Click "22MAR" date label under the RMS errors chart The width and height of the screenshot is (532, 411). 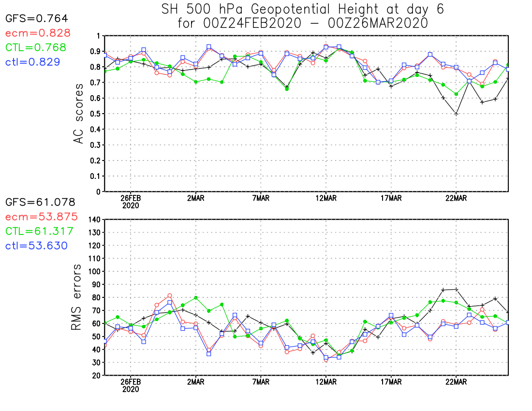456,382
